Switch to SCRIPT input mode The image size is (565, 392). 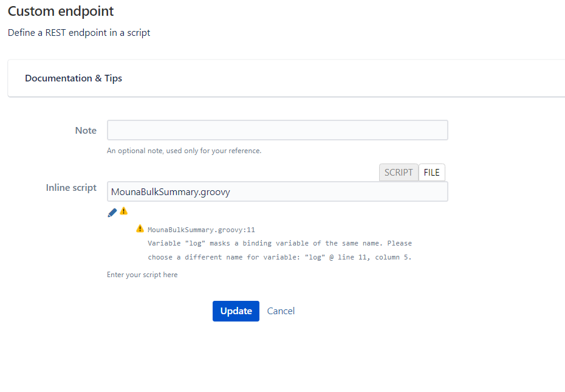coord(399,173)
